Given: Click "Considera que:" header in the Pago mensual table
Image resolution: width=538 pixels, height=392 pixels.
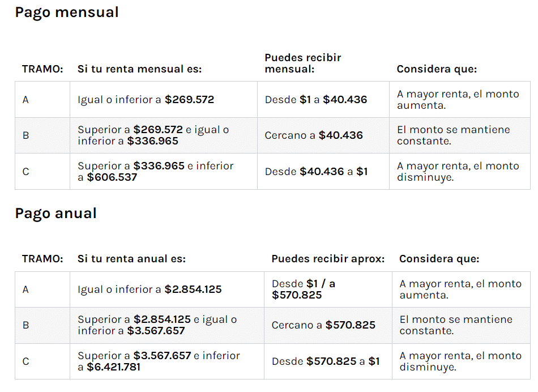Looking at the screenshot, I should [437, 69].
